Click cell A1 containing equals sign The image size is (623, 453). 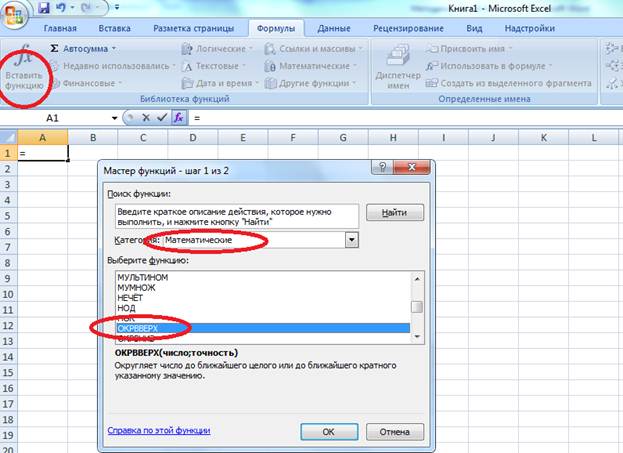[43, 153]
